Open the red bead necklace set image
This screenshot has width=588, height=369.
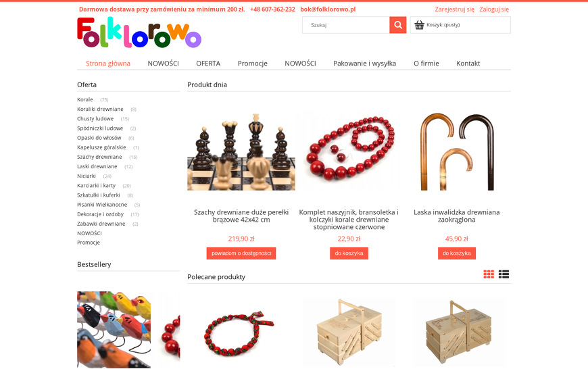coord(349,148)
